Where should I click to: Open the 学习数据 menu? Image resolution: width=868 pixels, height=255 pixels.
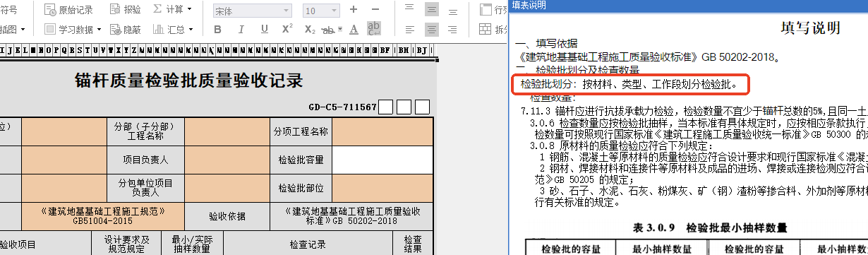(73, 30)
